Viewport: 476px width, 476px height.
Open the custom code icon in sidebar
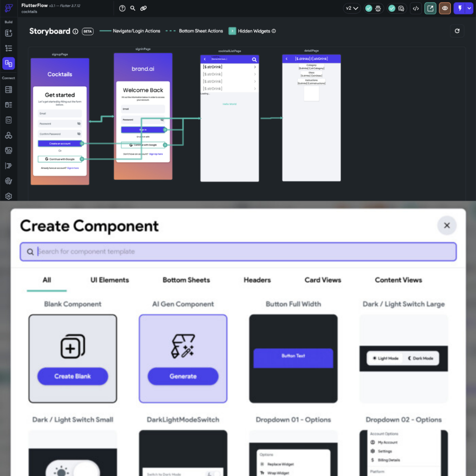[x=8, y=166]
